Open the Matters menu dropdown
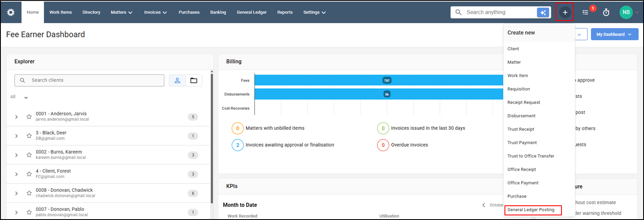The height and width of the screenshot is (220, 644). (x=122, y=13)
